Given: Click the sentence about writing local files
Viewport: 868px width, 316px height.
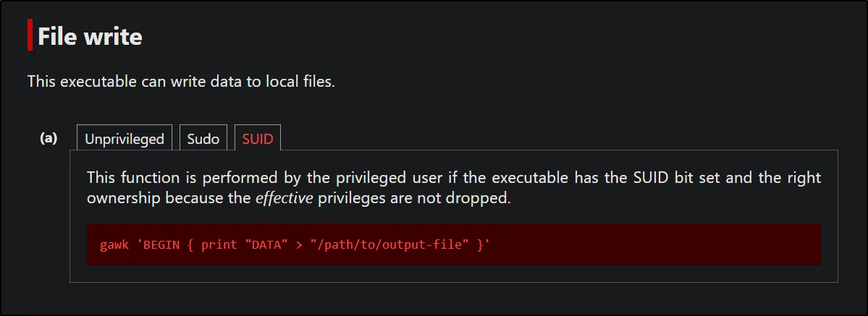Looking at the screenshot, I should tap(181, 82).
